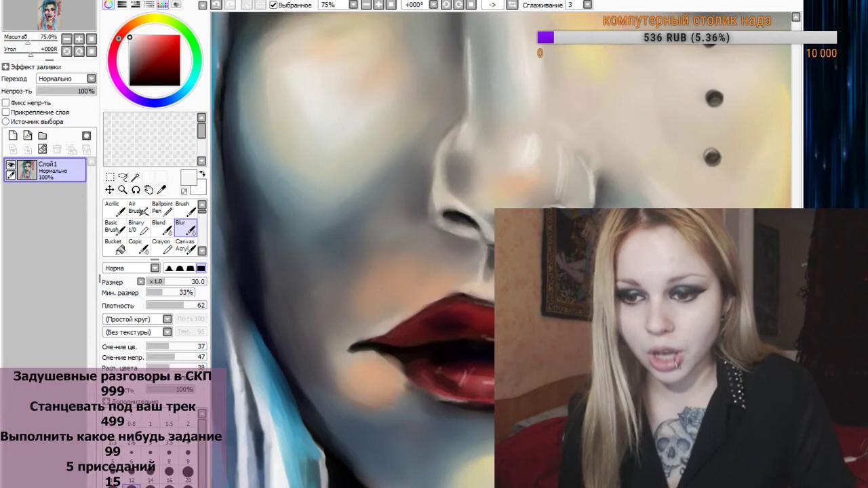Toggle the color wheel panel

[108, 5]
